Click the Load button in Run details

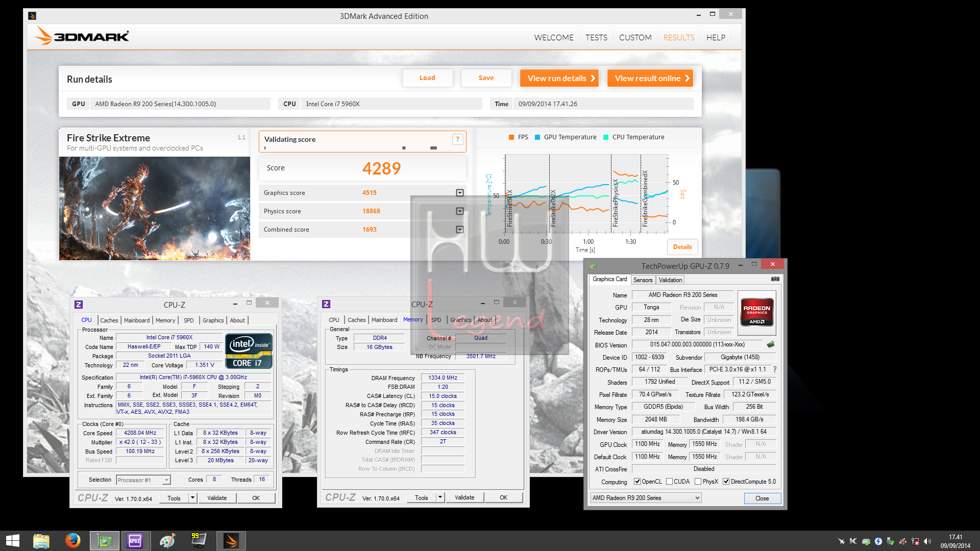(427, 78)
